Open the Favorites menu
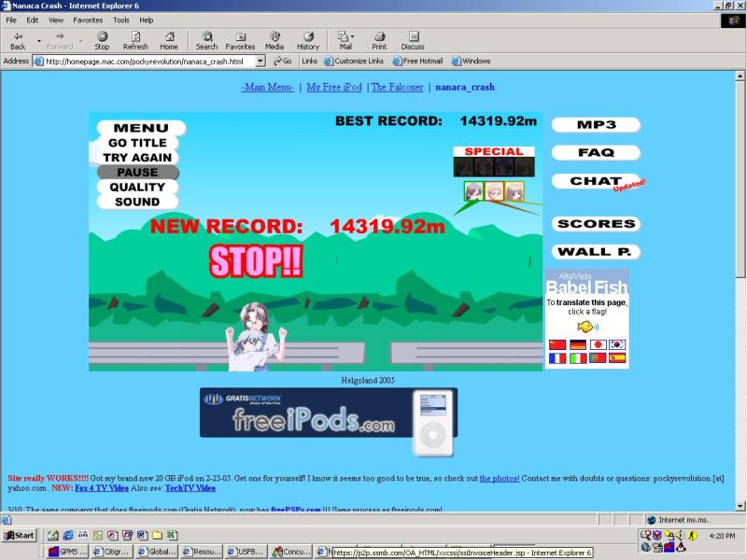This screenshot has width=747, height=560. click(88, 20)
